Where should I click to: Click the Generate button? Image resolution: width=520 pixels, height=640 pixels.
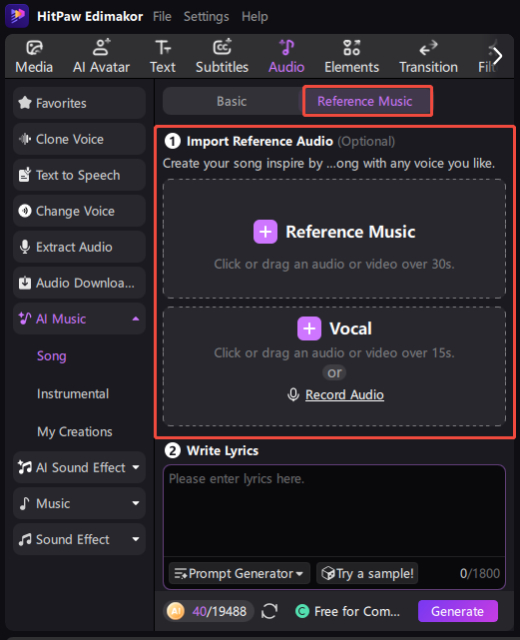(458, 611)
